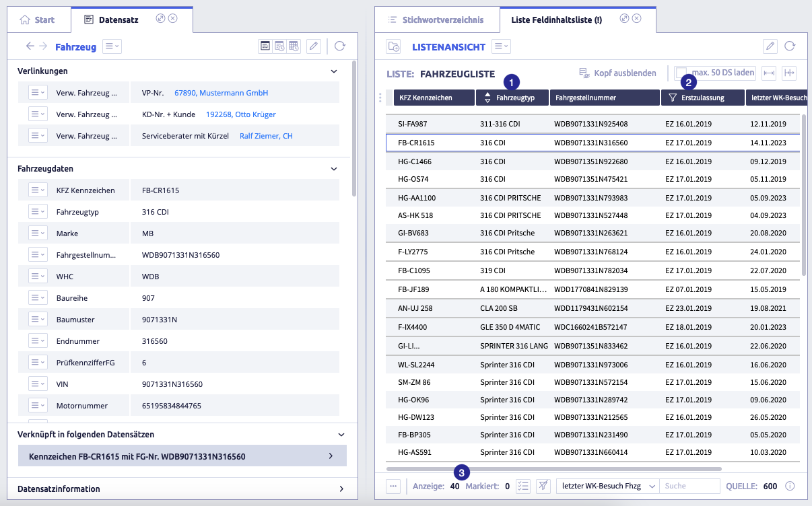Click the expand column widths icon
Image resolution: width=812 pixels, height=506 pixels.
(770, 73)
